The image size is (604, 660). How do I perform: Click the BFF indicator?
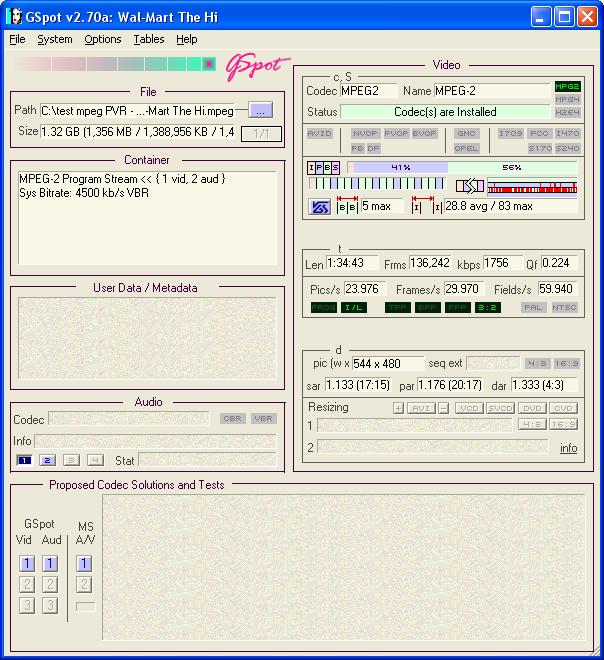428,308
